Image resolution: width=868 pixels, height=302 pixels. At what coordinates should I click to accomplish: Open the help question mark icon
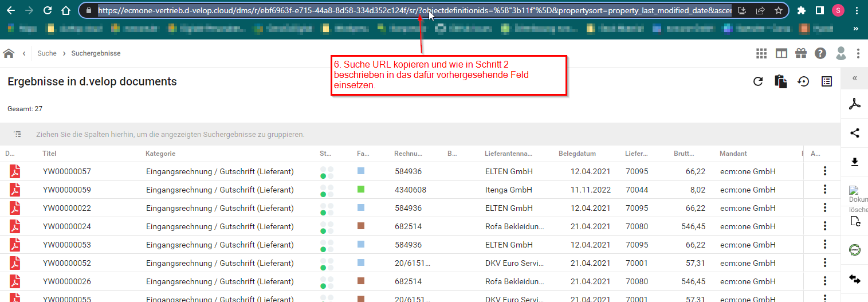point(820,53)
